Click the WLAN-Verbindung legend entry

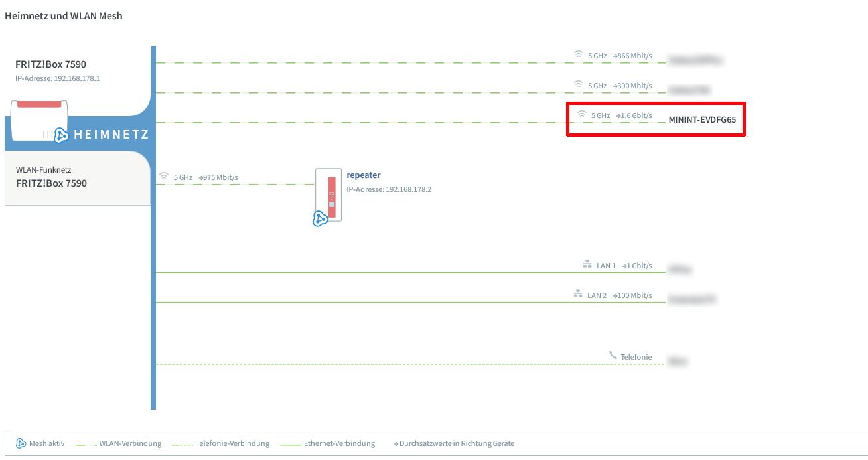pyautogui.click(x=119, y=443)
